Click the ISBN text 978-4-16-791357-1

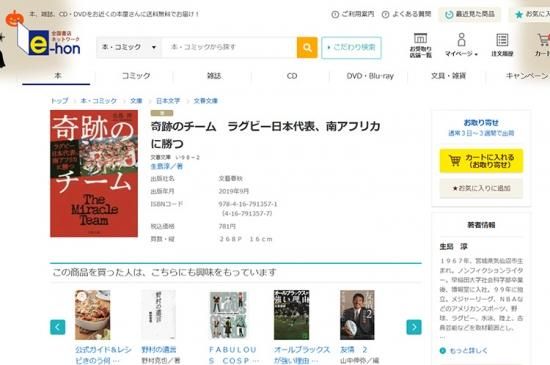248,204
